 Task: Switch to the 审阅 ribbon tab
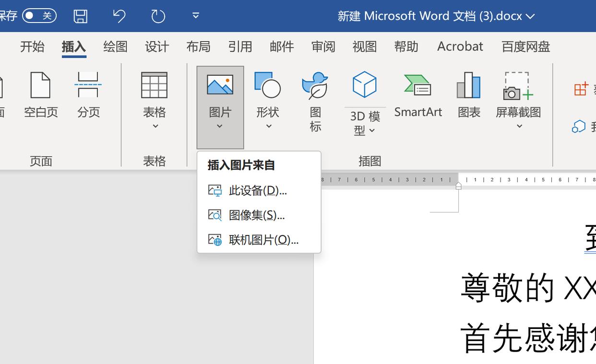pos(323,47)
